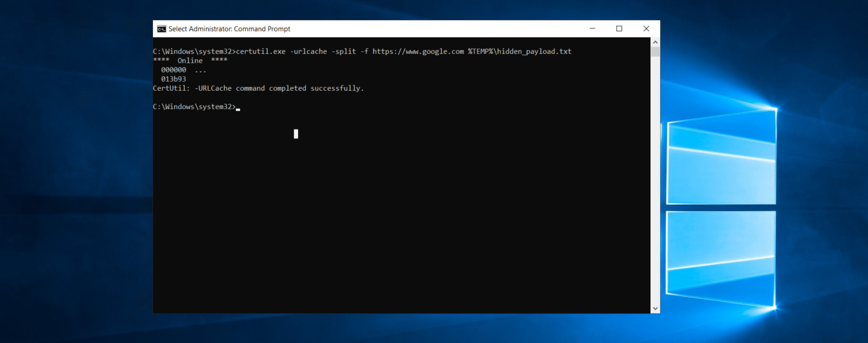Click the 013b93 output value
Screen dimensions: 868x343
click(x=173, y=79)
